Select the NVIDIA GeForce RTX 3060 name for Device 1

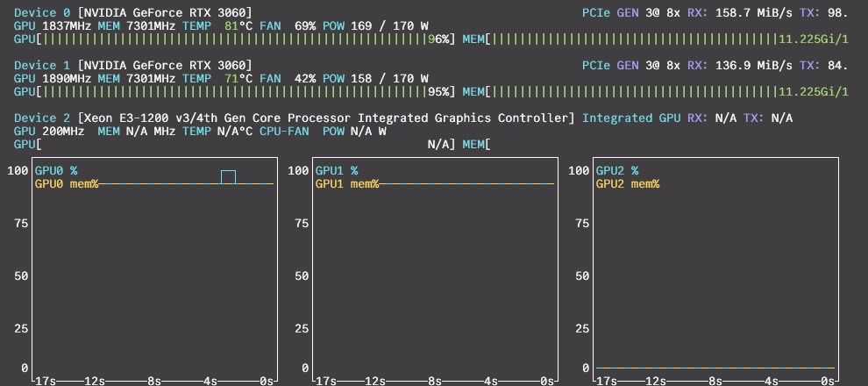pos(165,65)
